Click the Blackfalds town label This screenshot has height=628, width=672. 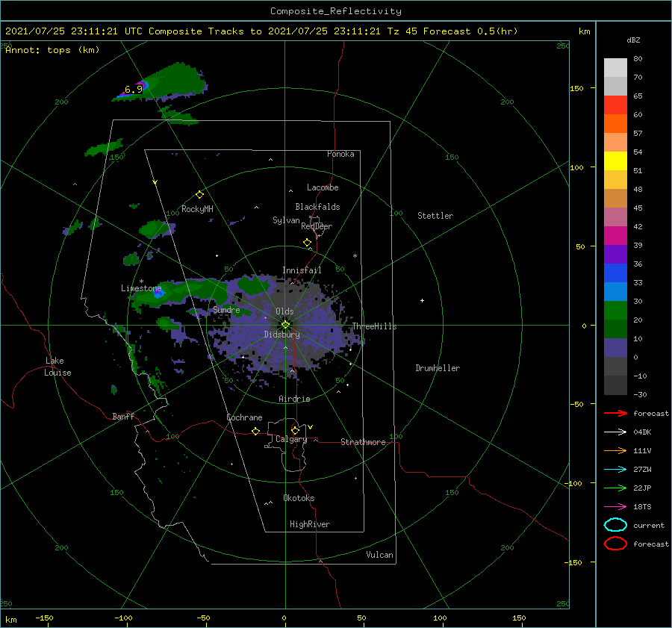coord(317,207)
